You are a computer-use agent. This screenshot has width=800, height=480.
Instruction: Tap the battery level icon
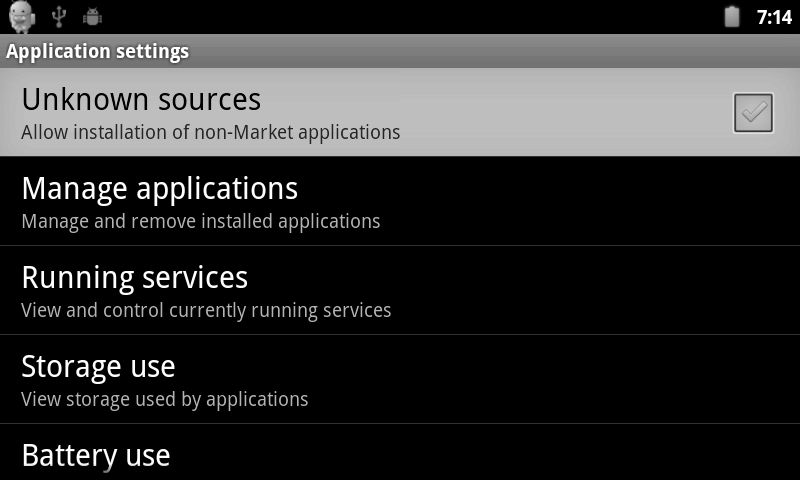(x=732, y=16)
